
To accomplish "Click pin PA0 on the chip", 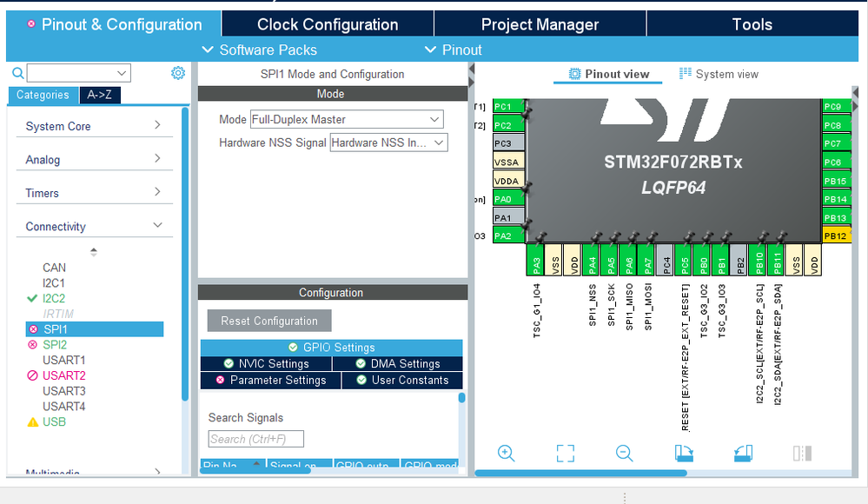I will pyautogui.click(x=509, y=199).
